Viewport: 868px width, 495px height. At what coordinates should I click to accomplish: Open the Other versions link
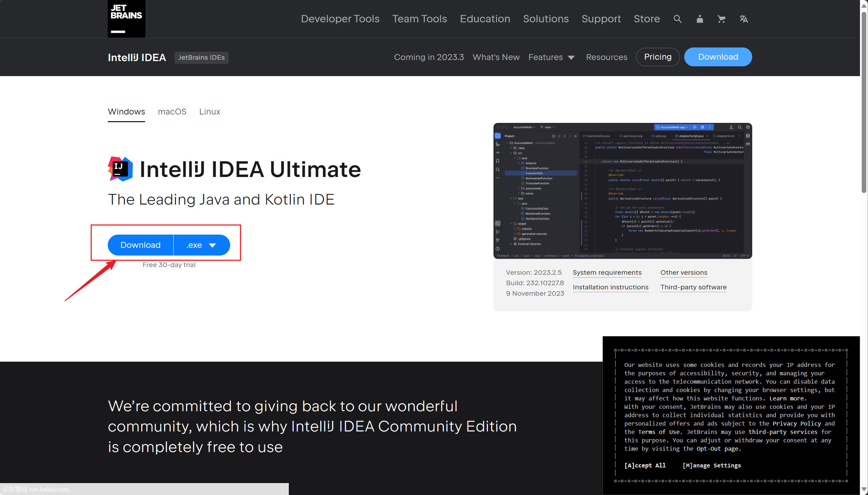[684, 272]
